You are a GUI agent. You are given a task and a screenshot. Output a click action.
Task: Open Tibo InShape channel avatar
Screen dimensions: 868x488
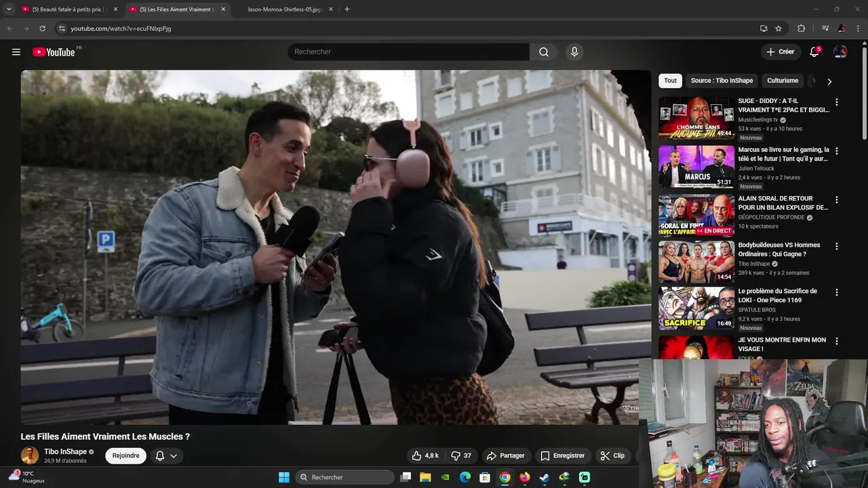click(x=30, y=455)
